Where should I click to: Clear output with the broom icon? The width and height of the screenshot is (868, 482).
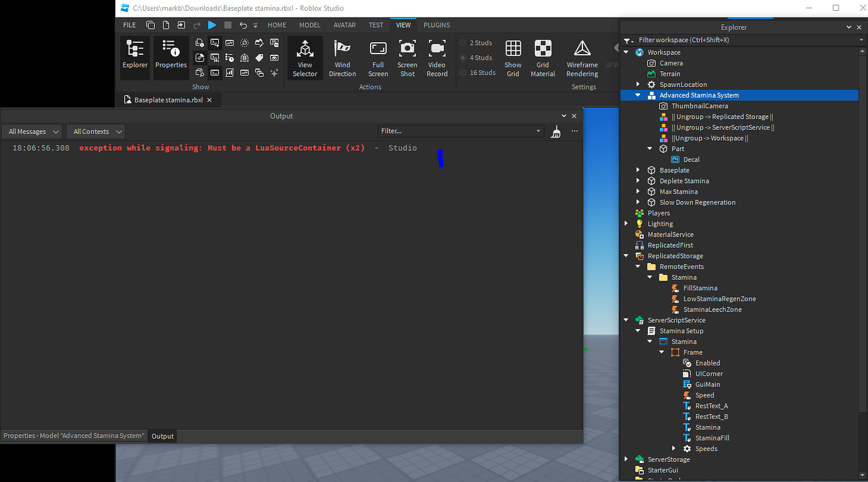(555, 132)
